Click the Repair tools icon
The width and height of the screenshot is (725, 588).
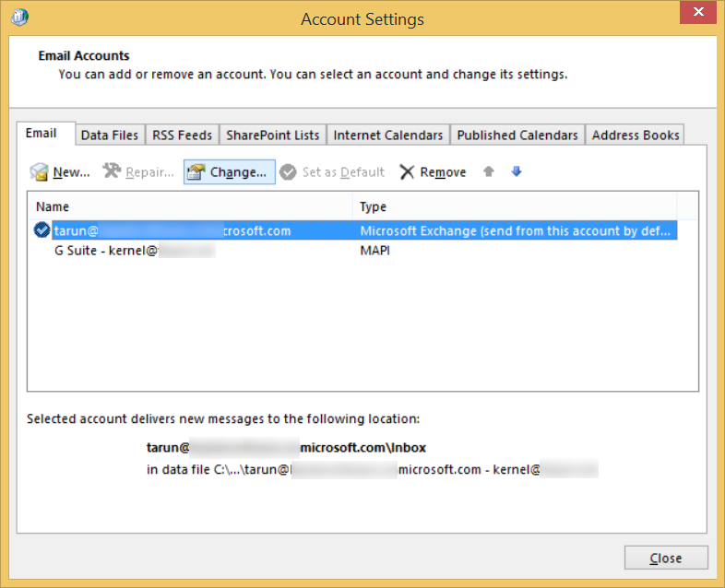[x=112, y=171]
